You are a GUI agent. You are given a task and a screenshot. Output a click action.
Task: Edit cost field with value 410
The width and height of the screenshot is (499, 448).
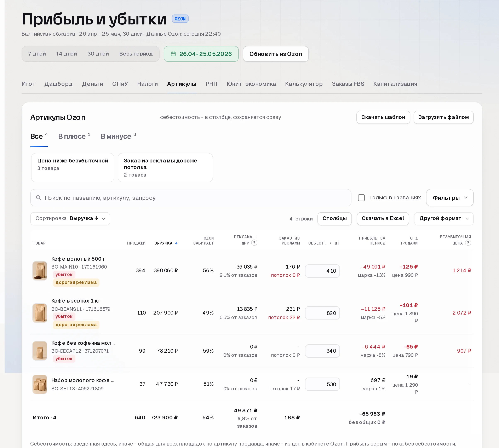coord(322,271)
